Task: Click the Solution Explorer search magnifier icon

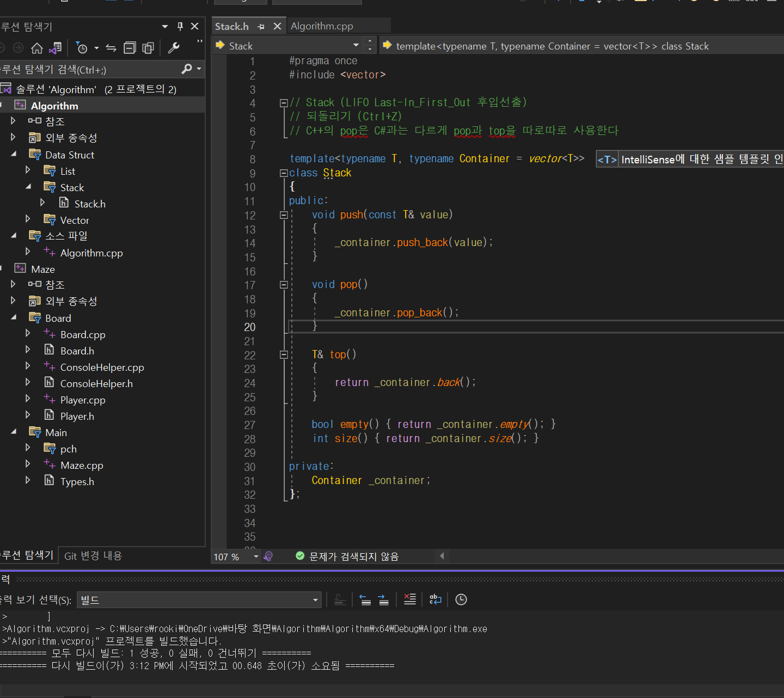Action: [187, 69]
